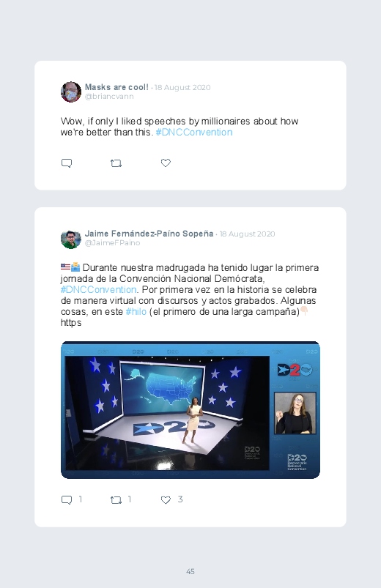This screenshot has width=381, height=588.
Task: Like the Masks are cool! tweet
Action: tap(166, 163)
